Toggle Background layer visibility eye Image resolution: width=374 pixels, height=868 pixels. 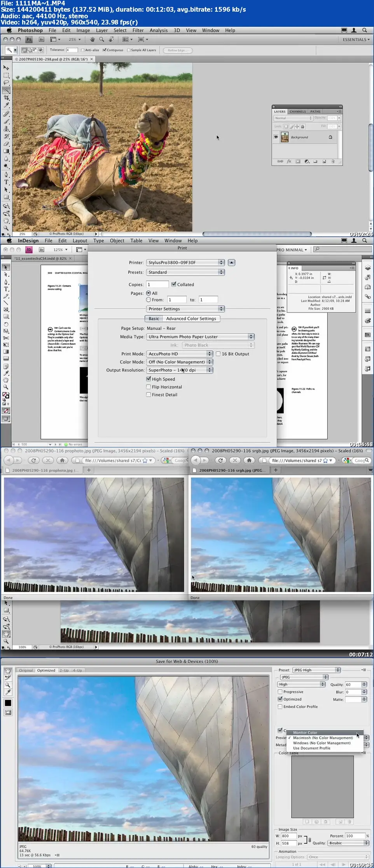point(276,137)
